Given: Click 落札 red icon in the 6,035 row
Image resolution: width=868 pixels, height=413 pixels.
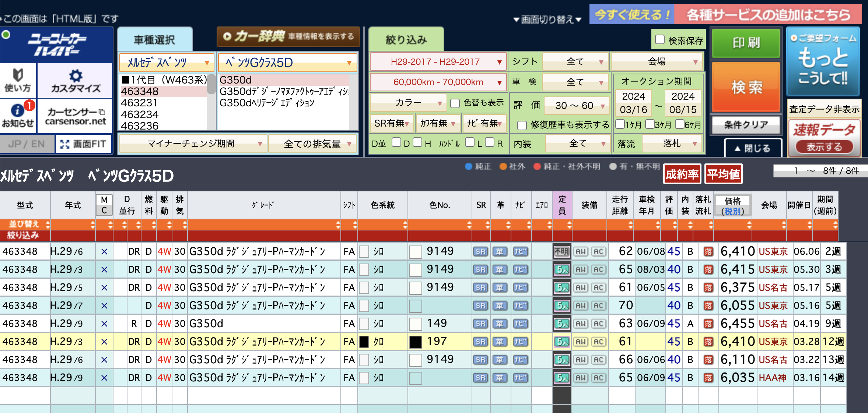Looking at the screenshot, I should click(x=708, y=378).
